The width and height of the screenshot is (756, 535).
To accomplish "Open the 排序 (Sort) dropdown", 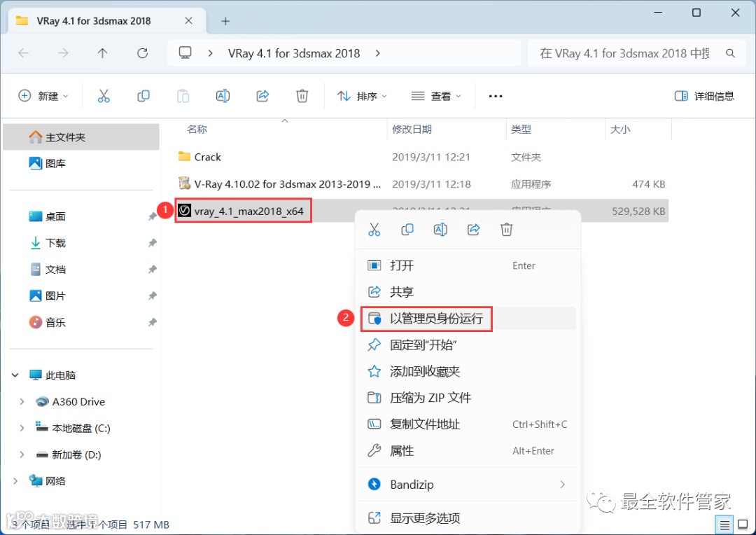I will coord(362,96).
